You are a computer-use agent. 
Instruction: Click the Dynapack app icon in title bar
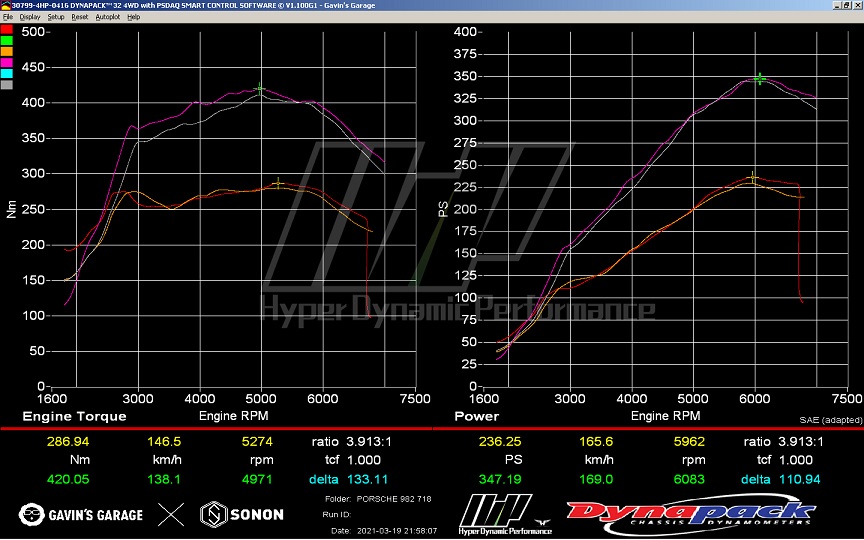(4, 5)
